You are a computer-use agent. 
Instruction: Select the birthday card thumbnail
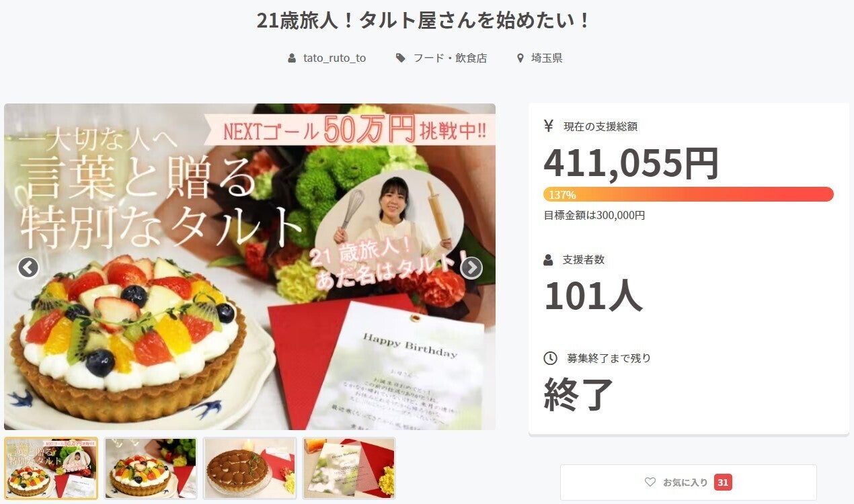point(349,468)
